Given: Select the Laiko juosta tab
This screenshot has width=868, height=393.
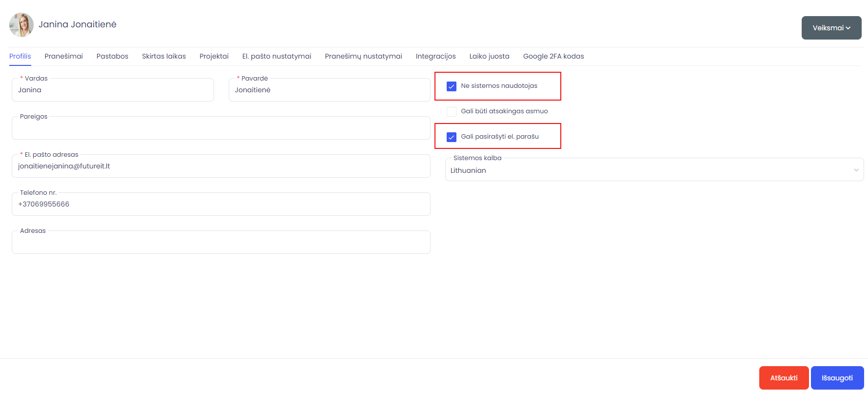Looking at the screenshot, I should click(x=490, y=56).
